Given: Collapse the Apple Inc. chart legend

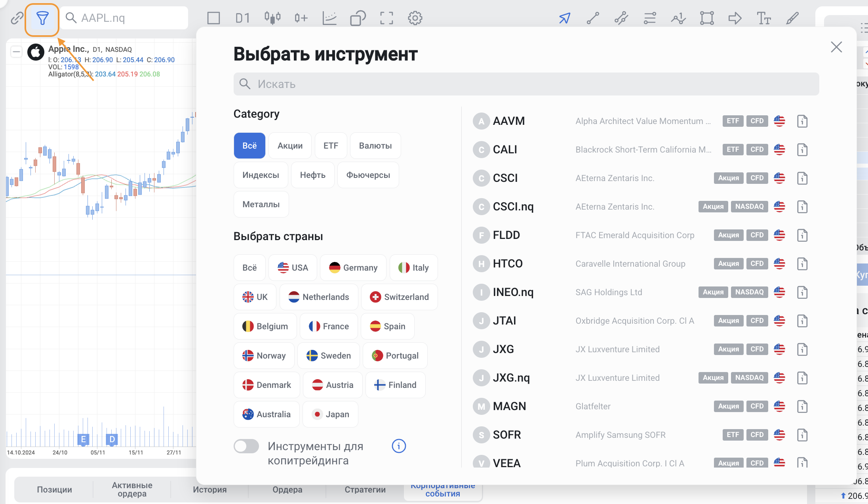Looking at the screenshot, I should pyautogui.click(x=16, y=52).
